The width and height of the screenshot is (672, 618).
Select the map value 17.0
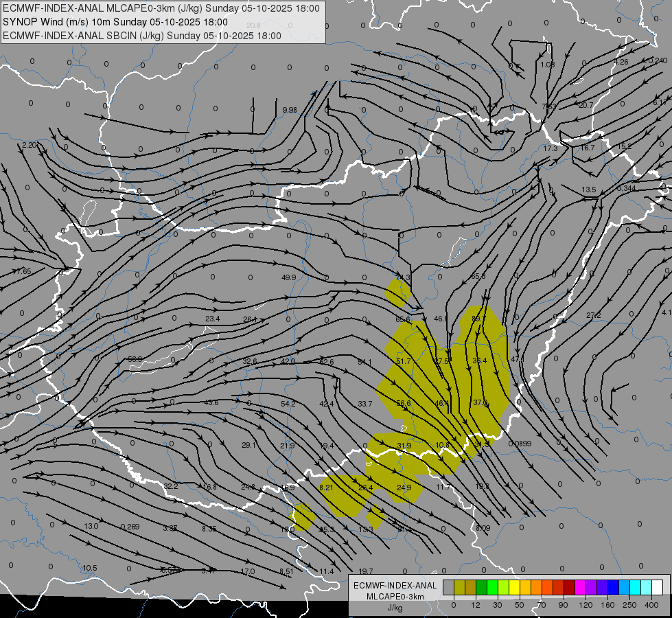(248, 572)
